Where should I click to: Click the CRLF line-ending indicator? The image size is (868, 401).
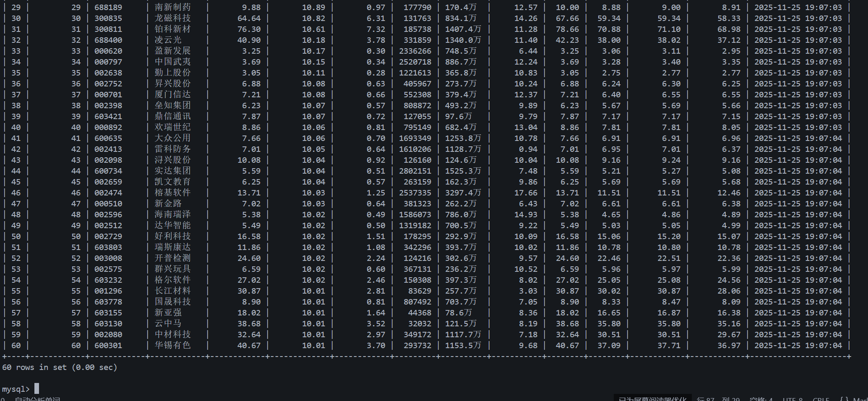point(821,399)
